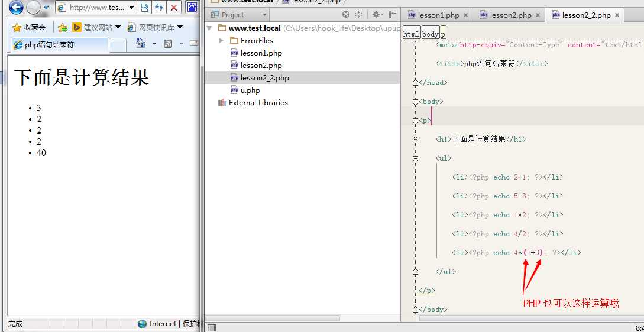Open the Home icon dropdown arrow in IE
Viewport: 644px width, 332px height.
154,44
